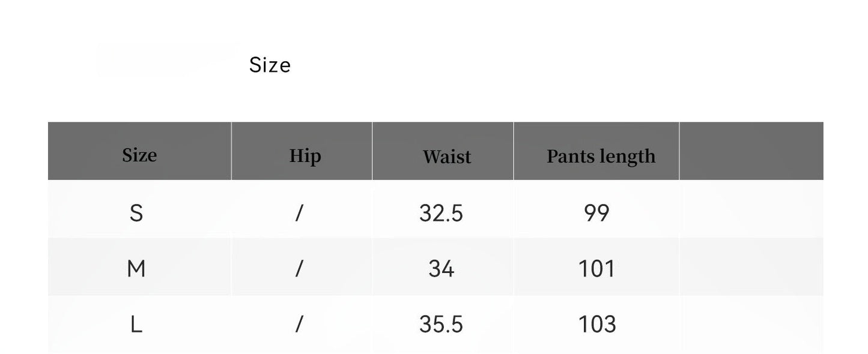Select the S size row label
The image size is (868, 354).
pyautogui.click(x=136, y=212)
